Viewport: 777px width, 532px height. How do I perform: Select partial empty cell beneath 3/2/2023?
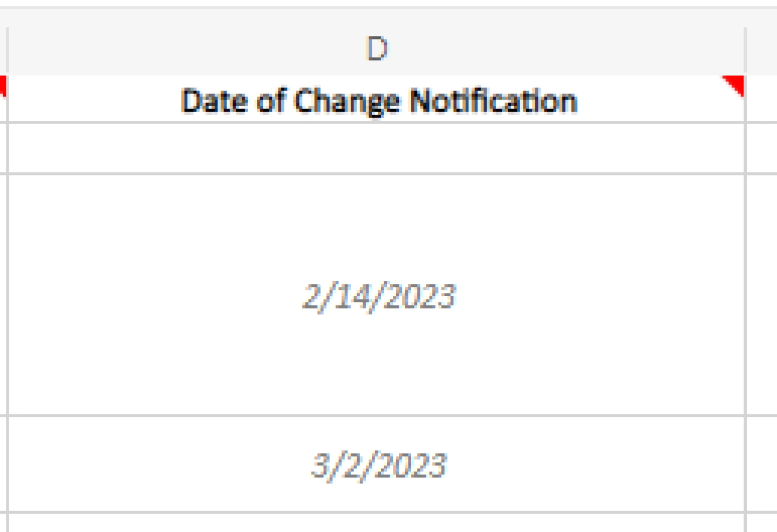[378, 522]
